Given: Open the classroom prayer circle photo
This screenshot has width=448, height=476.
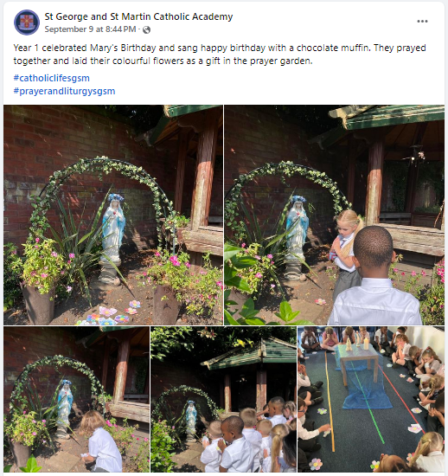Looking at the screenshot, I should (x=371, y=400).
